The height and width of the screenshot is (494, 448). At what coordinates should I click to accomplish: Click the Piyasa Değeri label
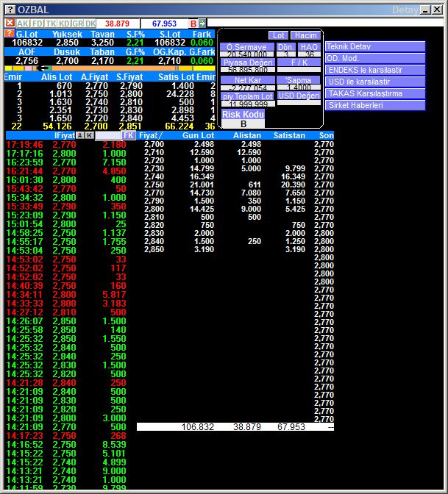(247, 62)
